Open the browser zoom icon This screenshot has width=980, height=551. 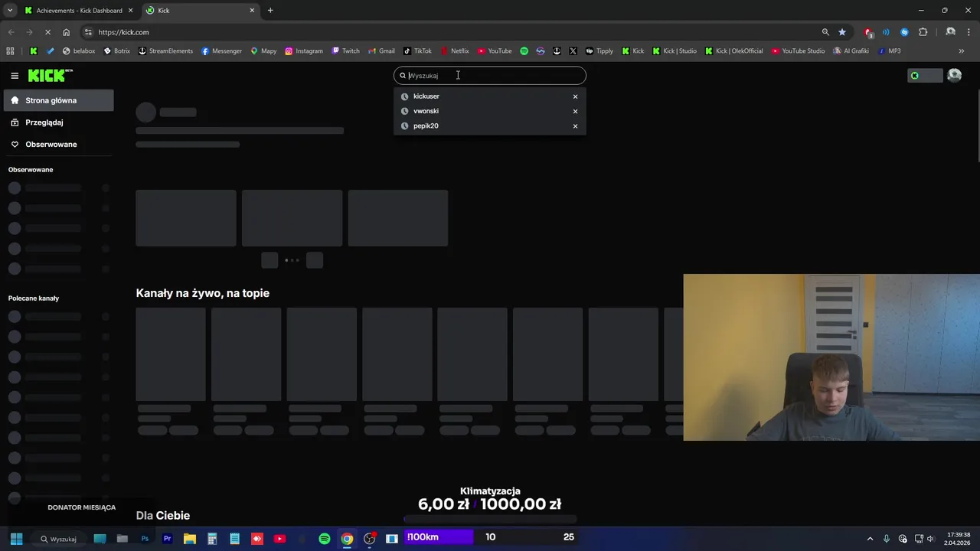point(825,32)
